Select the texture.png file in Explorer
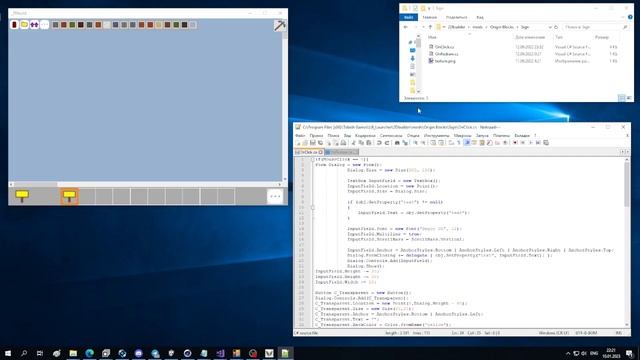 (x=445, y=61)
